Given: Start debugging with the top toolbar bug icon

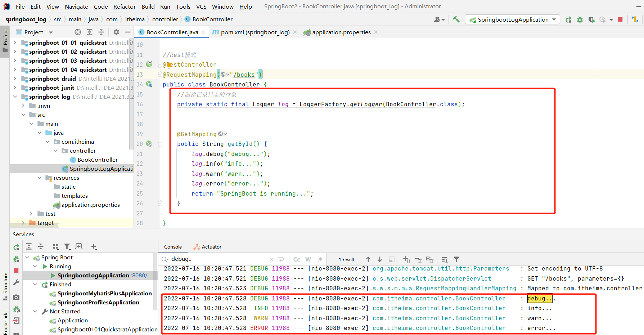Looking at the screenshot, I should click(580, 19).
